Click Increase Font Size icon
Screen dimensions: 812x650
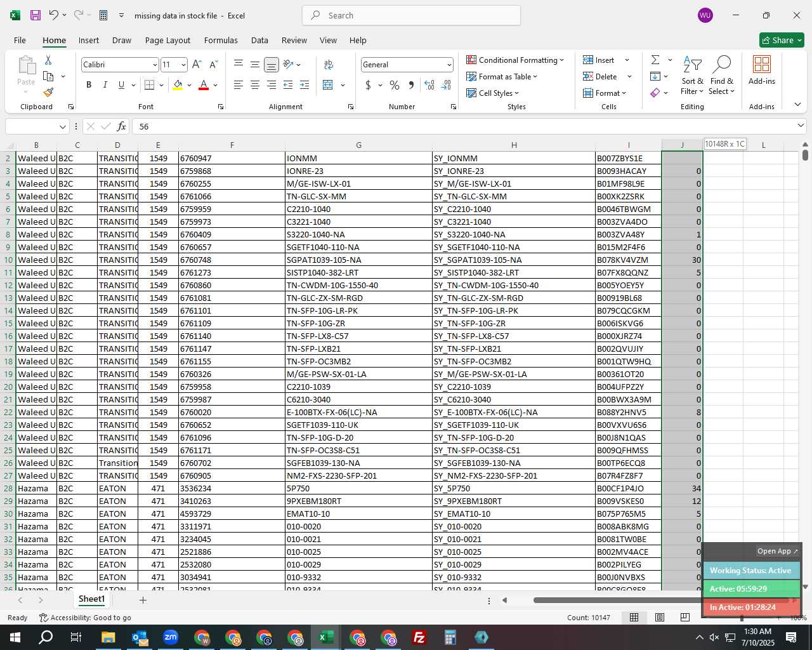coord(197,64)
